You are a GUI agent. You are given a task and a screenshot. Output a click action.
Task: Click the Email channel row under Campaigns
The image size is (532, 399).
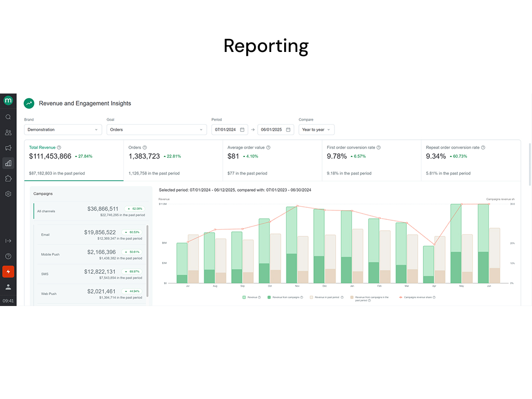pyautogui.click(x=89, y=234)
